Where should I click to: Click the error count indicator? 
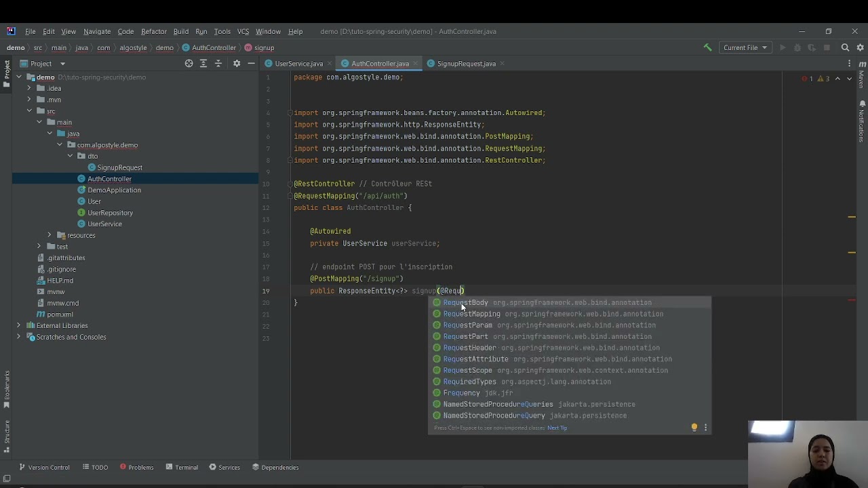point(808,79)
